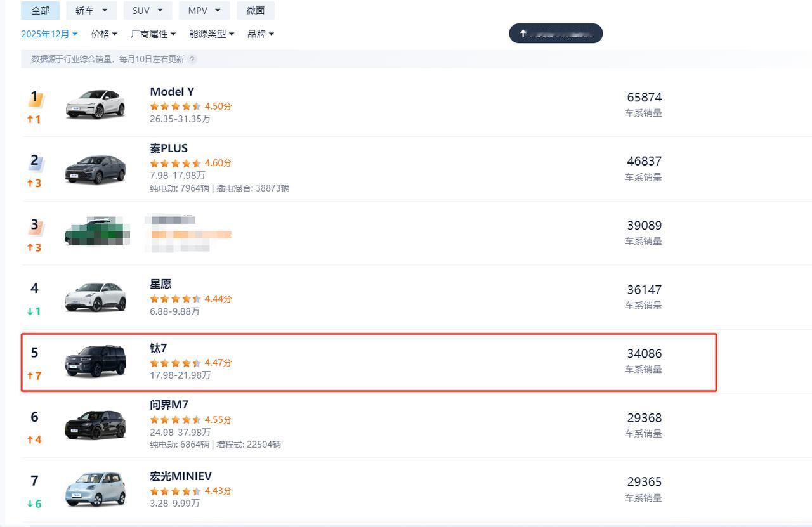Click the gold number 1 rank badge
This screenshot has height=527, width=812.
(35, 98)
